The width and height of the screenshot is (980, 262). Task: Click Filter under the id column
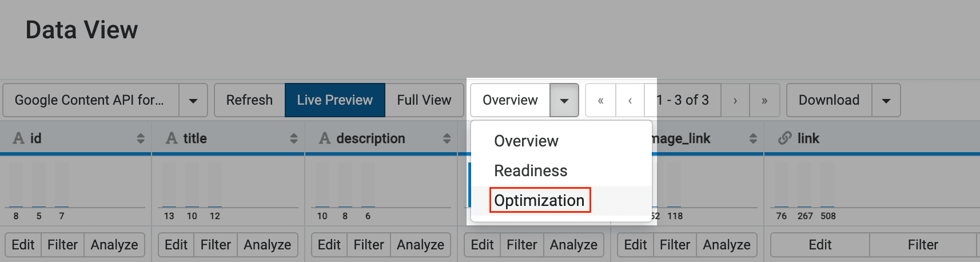pos(62,245)
